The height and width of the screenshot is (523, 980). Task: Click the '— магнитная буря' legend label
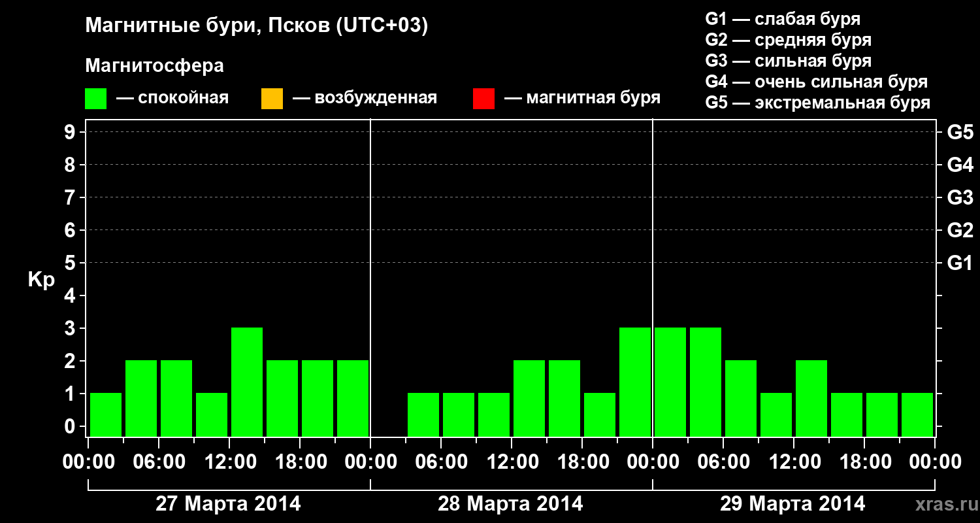pyautogui.click(x=583, y=98)
